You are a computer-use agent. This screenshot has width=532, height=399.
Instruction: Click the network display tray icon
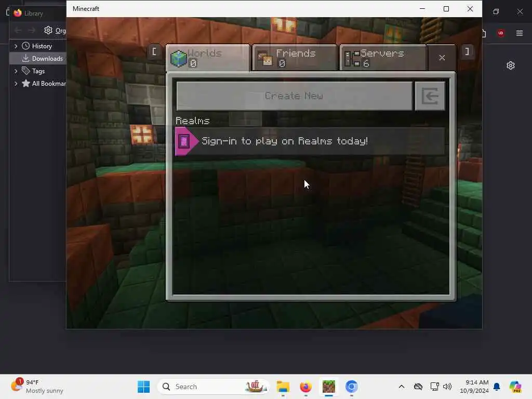(434, 387)
